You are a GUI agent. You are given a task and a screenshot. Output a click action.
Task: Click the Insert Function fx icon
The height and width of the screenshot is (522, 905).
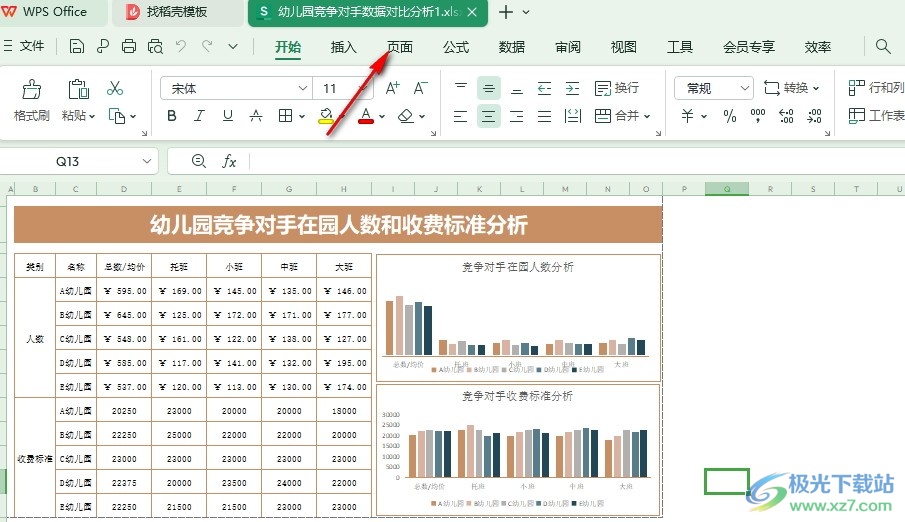click(x=229, y=161)
